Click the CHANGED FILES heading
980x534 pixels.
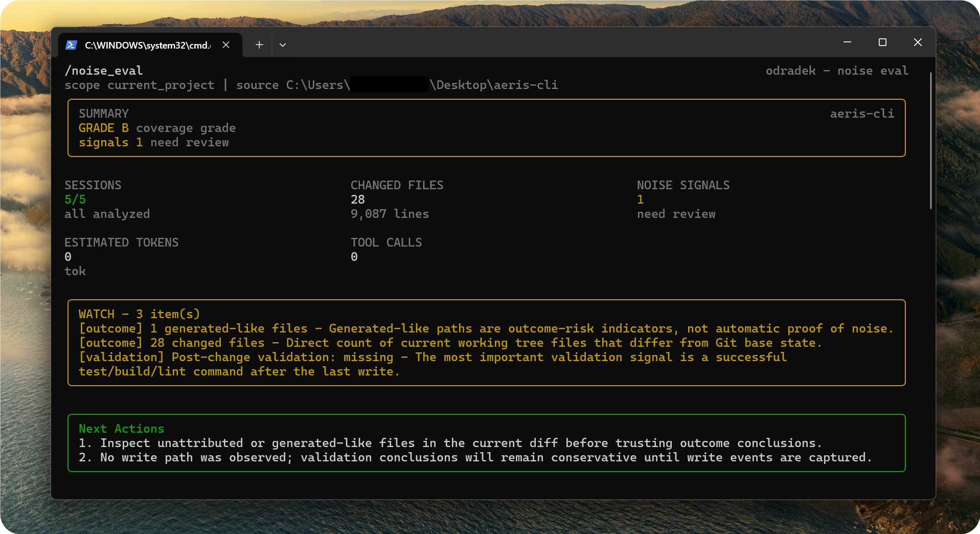pos(397,185)
